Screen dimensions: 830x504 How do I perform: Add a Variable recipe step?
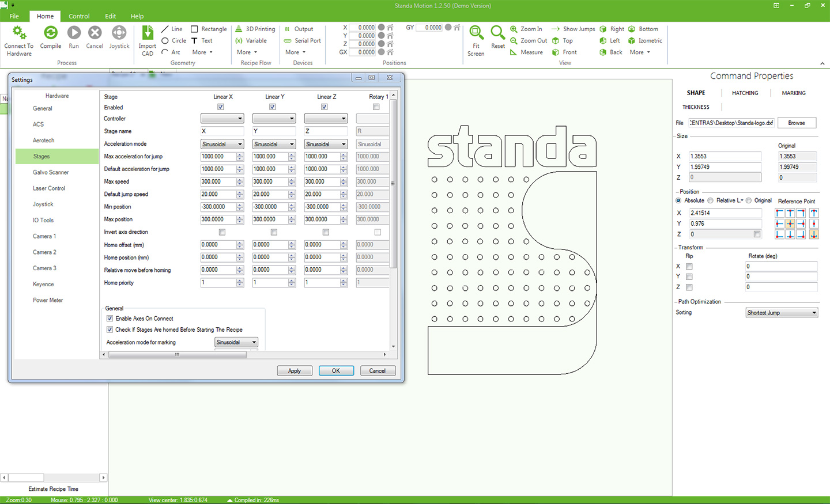click(251, 40)
